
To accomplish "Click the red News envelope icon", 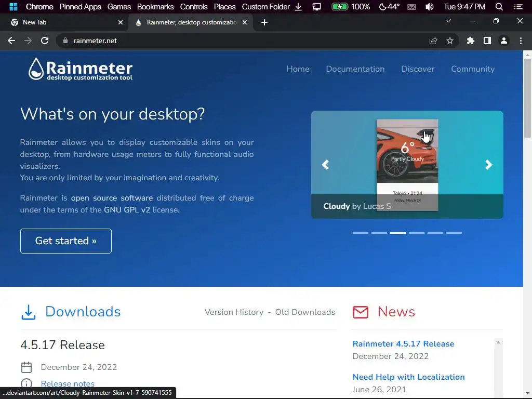I will click(361, 312).
